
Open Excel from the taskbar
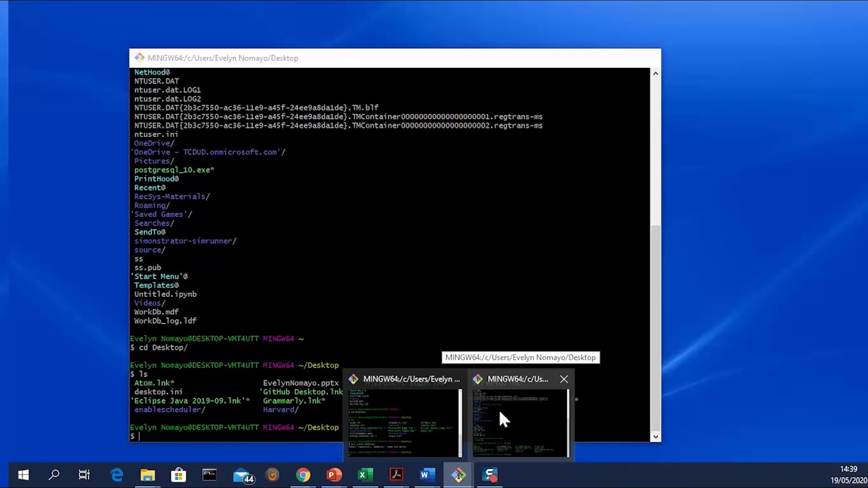click(x=364, y=475)
